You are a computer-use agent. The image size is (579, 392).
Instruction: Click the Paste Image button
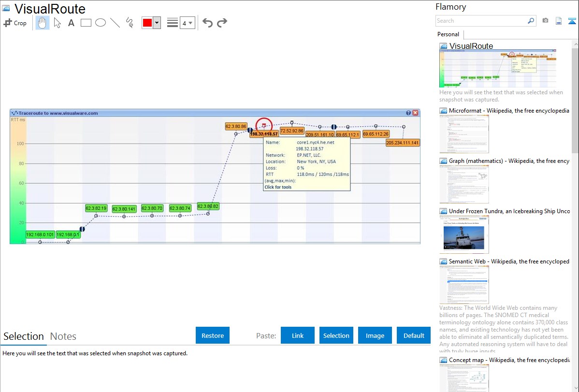(x=375, y=335)
